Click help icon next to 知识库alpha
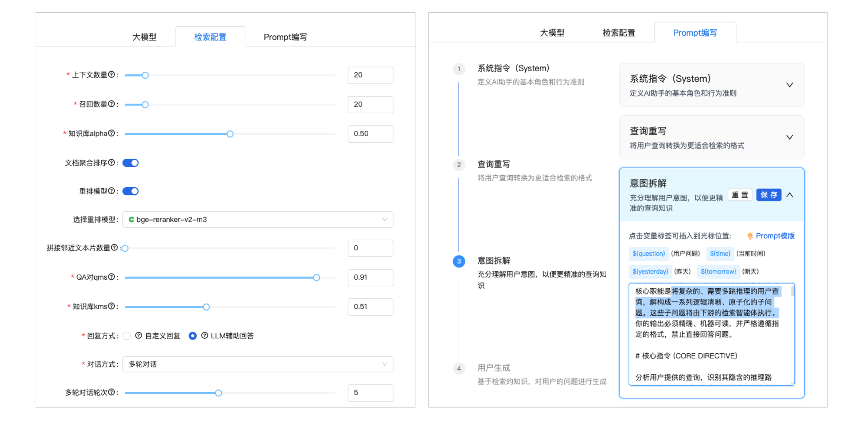Image resolution: width=868 pixels, height=422 pixels. pyautogui.click(x=111, y=134)
